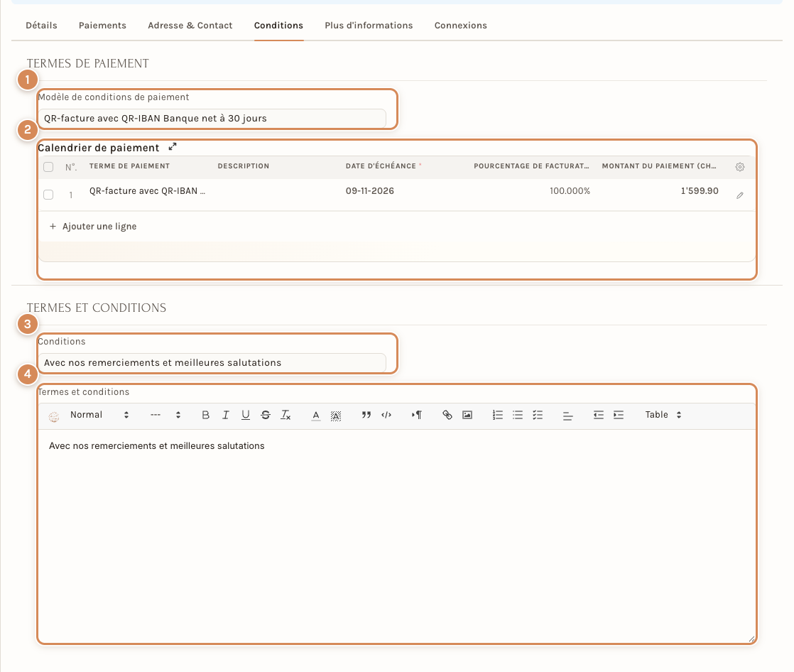Open the Paiements tab
The height and width of the screenshot is (672, 794).
(102, 26)
